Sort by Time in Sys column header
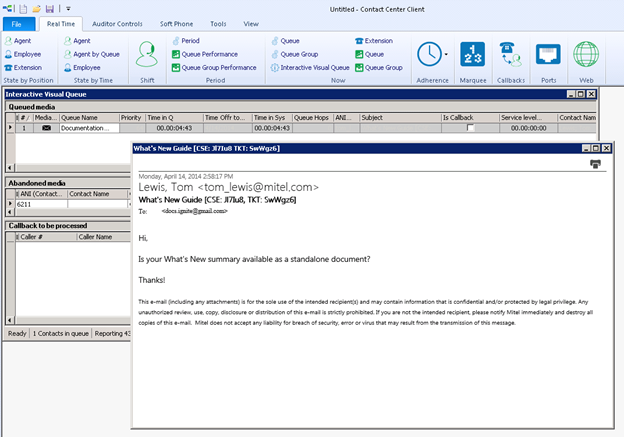This screenshot has height=437, width=624. (x=272, y=117)
